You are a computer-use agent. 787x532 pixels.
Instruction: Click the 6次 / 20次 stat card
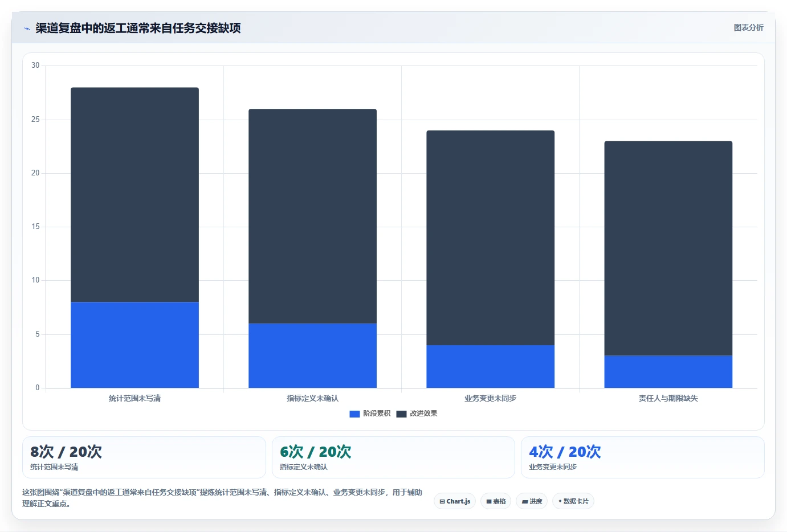tap(393, 457)
